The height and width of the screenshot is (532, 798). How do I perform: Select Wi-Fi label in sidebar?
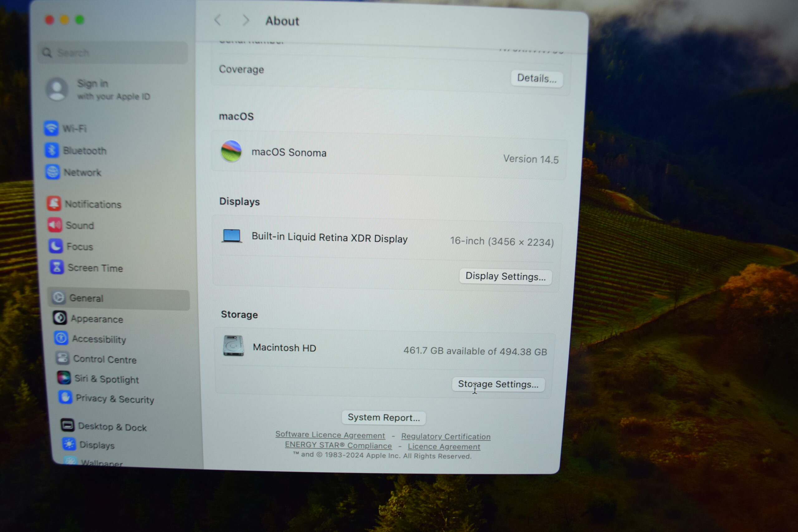(75, 129)
